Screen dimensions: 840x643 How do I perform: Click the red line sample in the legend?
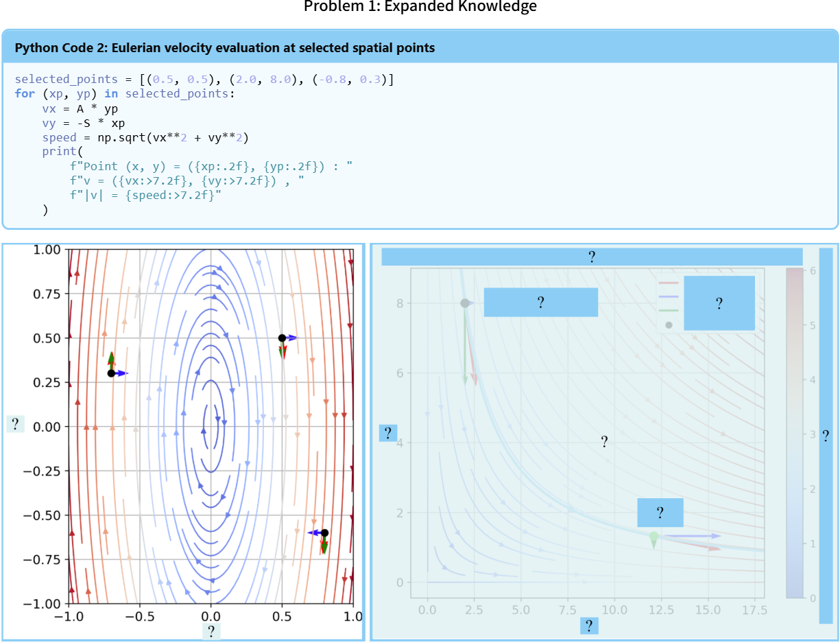[668, 283]
